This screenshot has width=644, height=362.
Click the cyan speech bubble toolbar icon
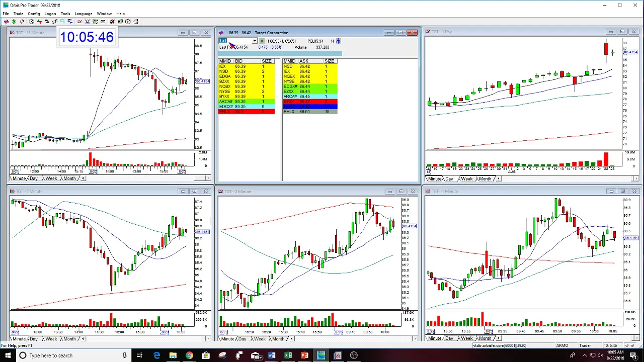click(x=62, y=22)
